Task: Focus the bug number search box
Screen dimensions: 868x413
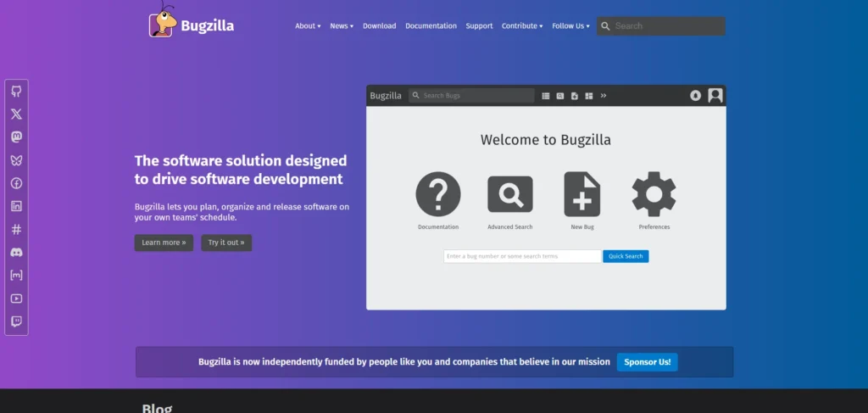Action: pos(522,256)
